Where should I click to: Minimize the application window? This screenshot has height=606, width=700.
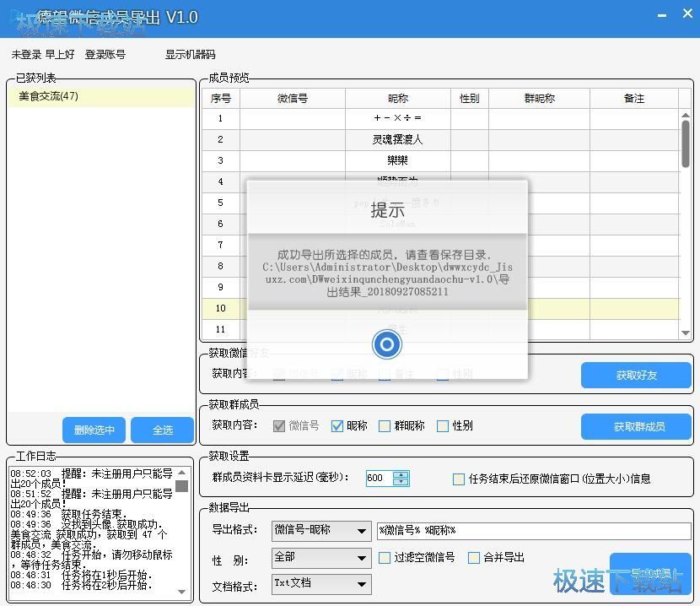click(x=662, y=16)
